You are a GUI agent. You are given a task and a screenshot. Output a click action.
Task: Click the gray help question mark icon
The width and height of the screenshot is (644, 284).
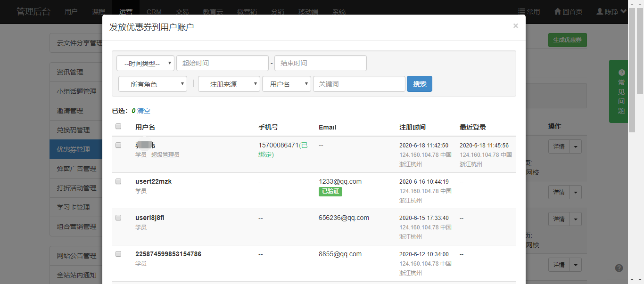(x=619, y=268)
